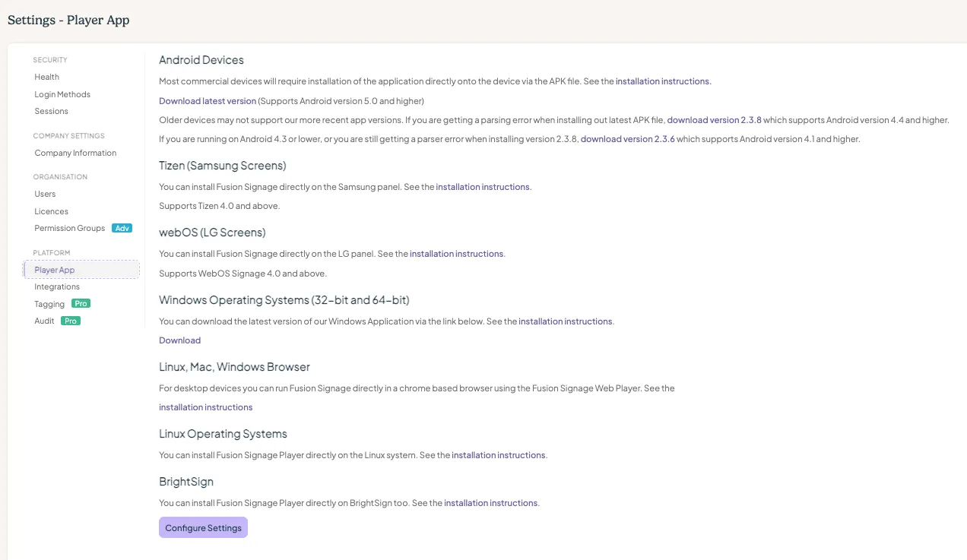The image size is (967, 560).
Task: Click the 'Linux, Mac, Windows Browser' heading
Action: 234,367
